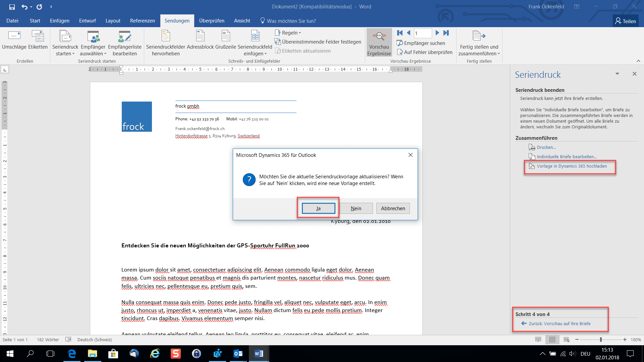This screenshot has height=362, width=644.
Task: Click the Redo icon
Action: [x=39, y=7]
